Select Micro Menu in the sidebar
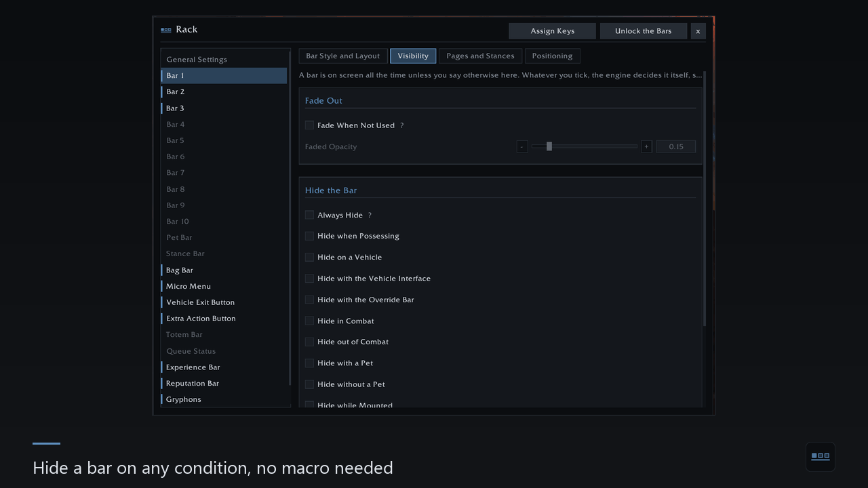The height and width of the screenshot is (488, 868). pyautogui.click(x=224, y=286)
